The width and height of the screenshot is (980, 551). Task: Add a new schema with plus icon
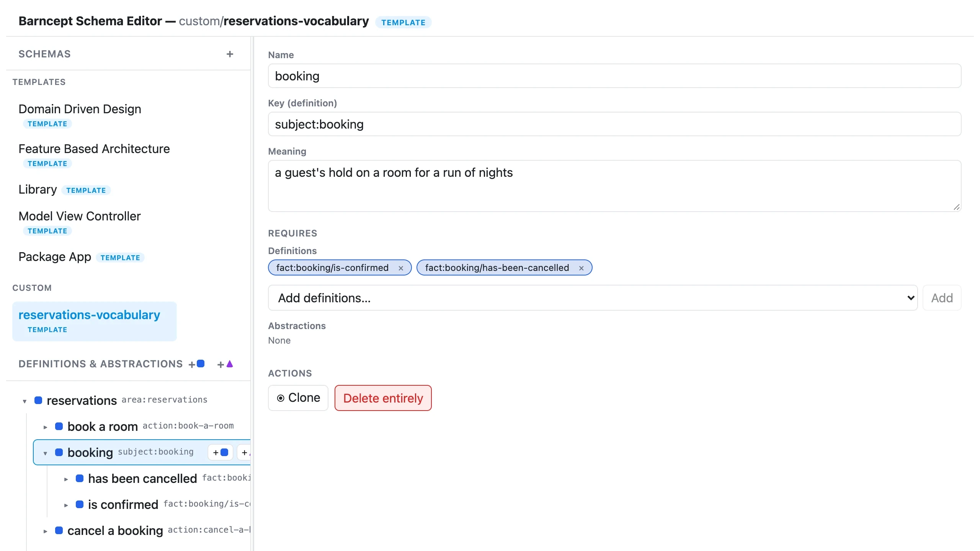pyautogui.click(x=230, y=54)
